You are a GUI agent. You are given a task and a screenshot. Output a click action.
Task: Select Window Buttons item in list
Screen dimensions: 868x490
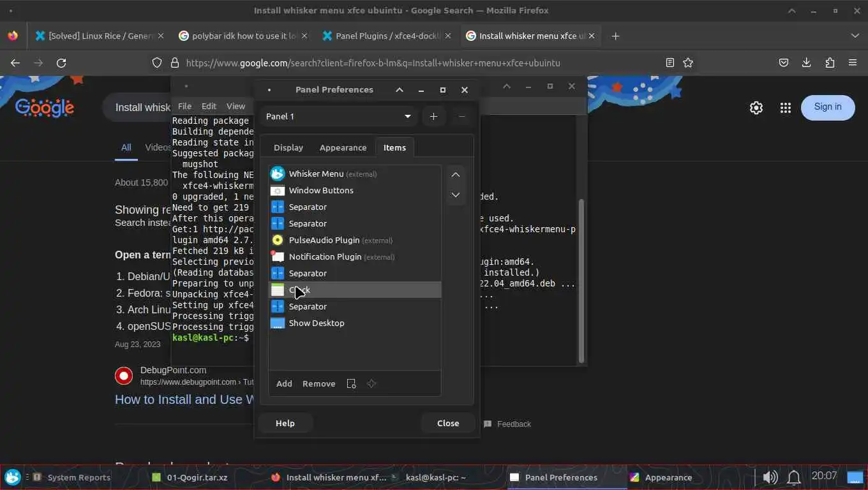pos(355,190)
